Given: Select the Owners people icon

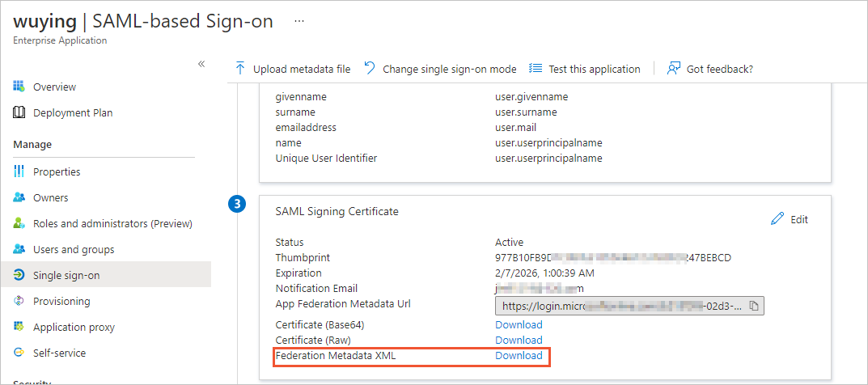Looking at the screenshot, I should [19, 197].
